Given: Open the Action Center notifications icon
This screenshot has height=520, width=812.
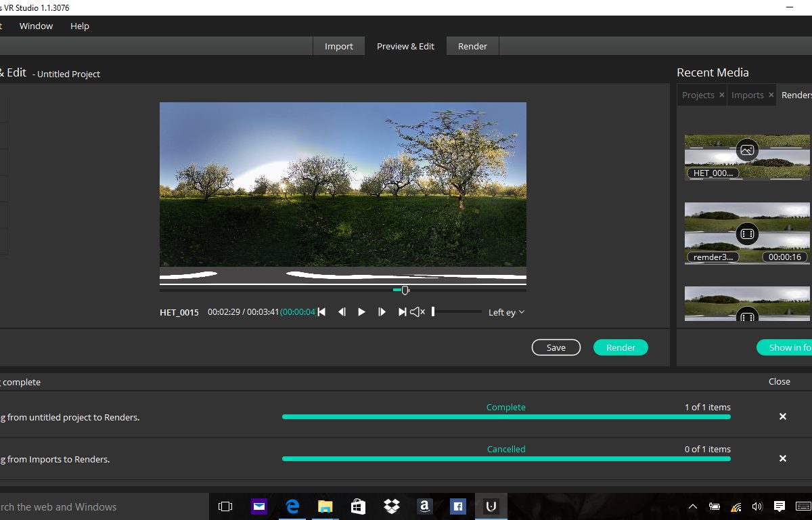Looking at the screenshot, I should pyautogui.click(x=780, y=506).
